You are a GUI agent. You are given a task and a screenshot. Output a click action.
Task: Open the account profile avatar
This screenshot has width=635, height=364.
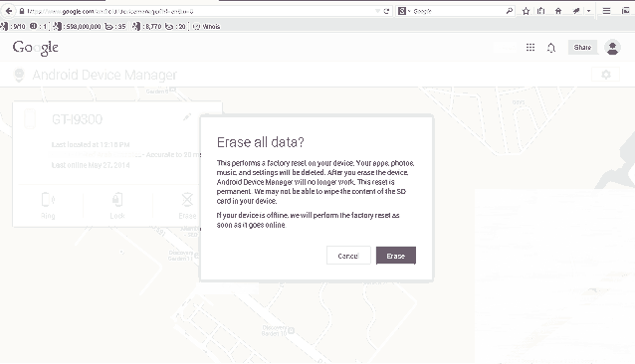(612, 48)
